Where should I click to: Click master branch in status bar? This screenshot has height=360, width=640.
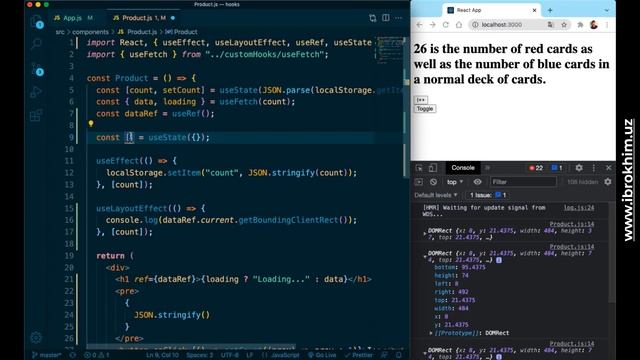(47, 355)
